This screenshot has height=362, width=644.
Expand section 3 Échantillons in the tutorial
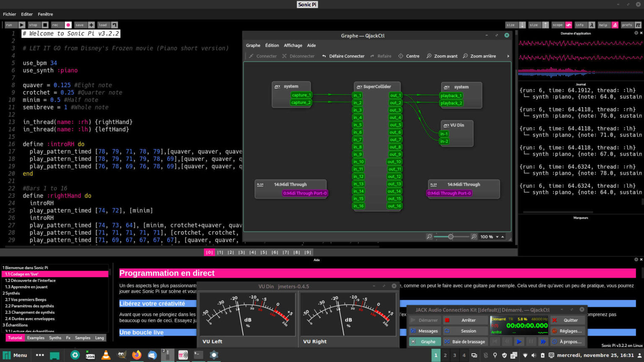15,325
